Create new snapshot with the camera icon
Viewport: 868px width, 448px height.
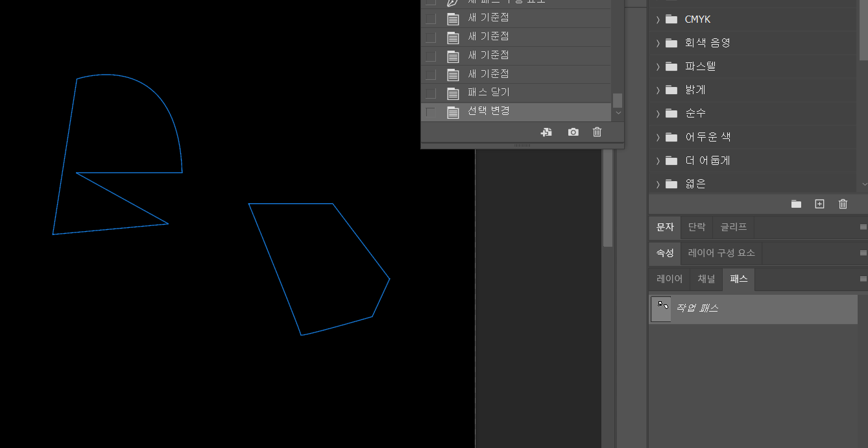573,132
